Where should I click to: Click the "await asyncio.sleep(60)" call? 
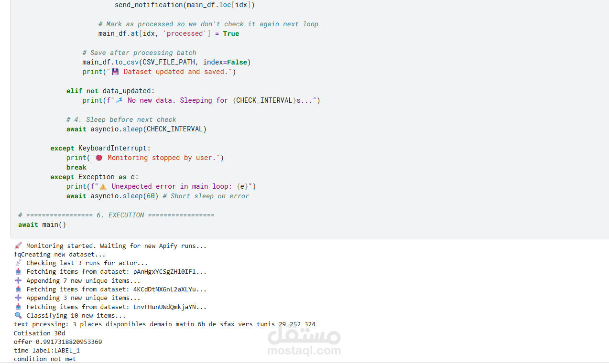[112, 196]
